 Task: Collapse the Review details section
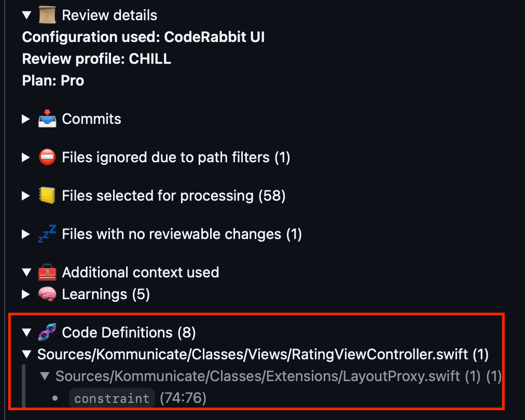coord(27,15)
